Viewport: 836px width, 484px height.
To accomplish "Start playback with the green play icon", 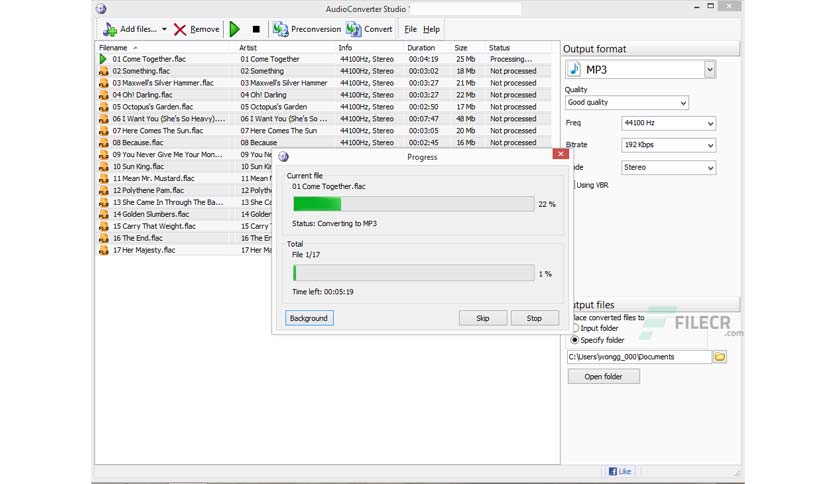I will point(235,29).
